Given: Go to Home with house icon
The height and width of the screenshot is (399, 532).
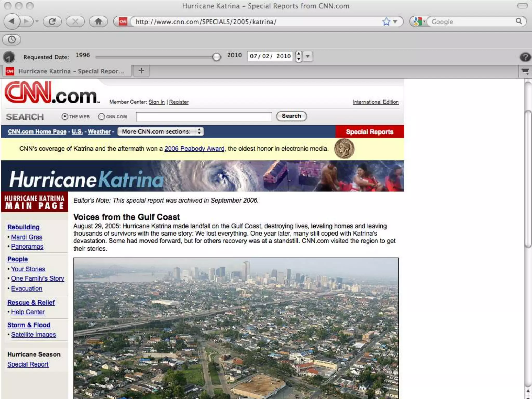Looking at the screenshot, I should click(x=98, y=21).
